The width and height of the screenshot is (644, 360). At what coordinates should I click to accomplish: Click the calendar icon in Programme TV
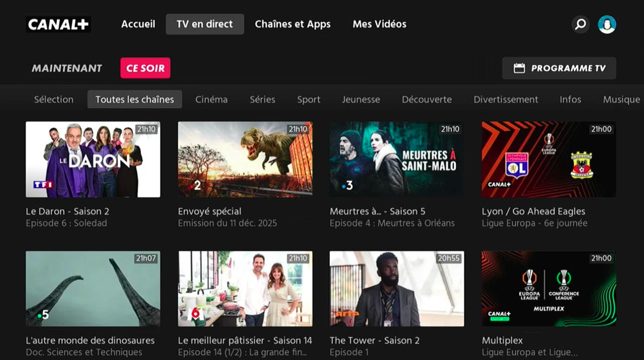[519, 68]
